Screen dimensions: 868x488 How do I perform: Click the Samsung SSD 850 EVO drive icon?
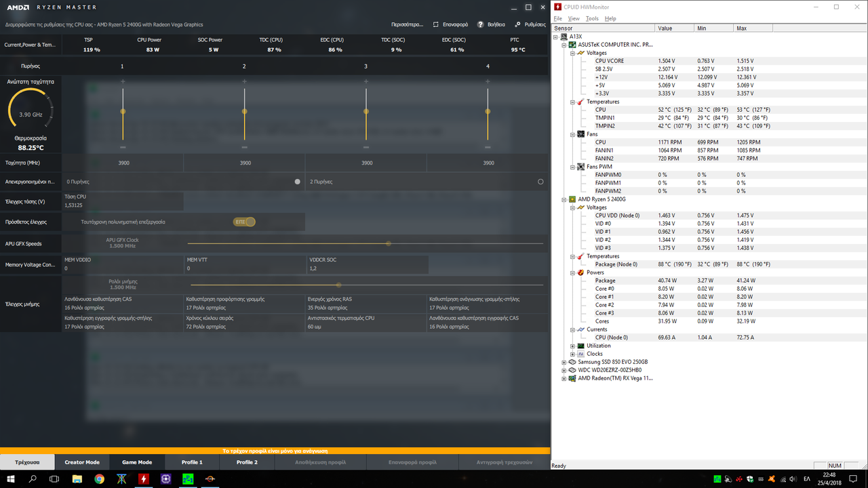[x=572, y=362]
